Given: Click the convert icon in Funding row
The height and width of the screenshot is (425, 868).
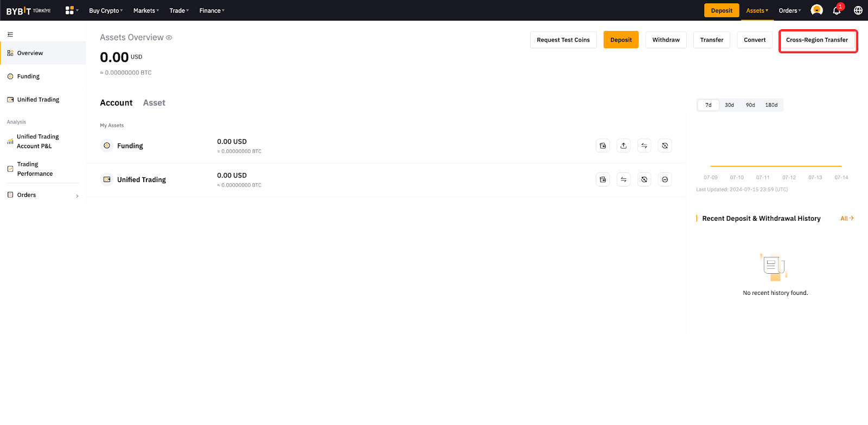Looking at the screenshot, I should [665, 146].
